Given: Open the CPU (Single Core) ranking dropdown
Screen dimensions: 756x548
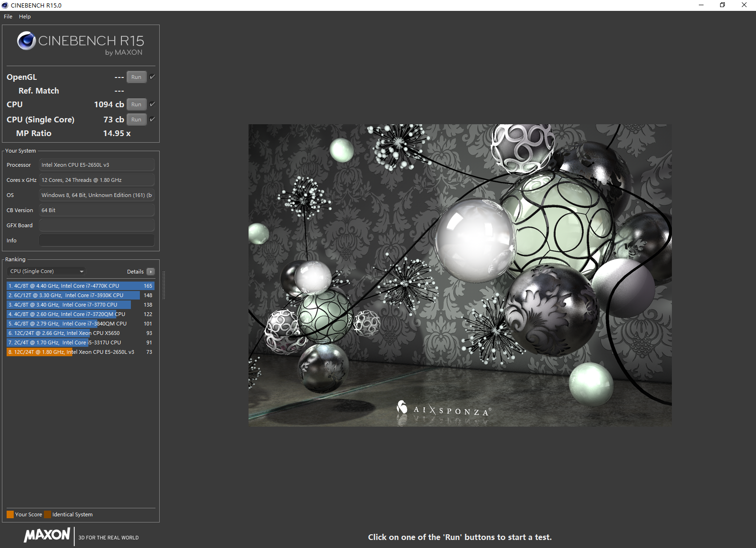Looking at the screenshot, I should pyautogui.click(x=46, y=271).
